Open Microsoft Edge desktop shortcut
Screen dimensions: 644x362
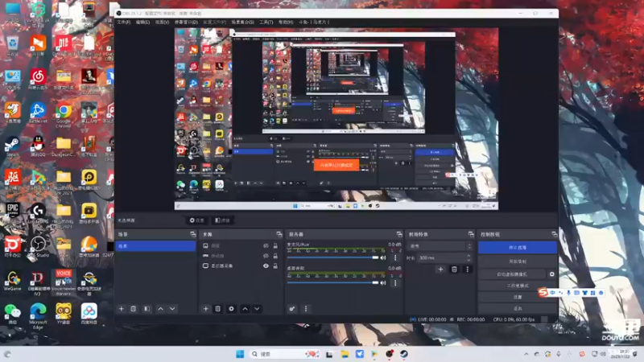[38, 316]
